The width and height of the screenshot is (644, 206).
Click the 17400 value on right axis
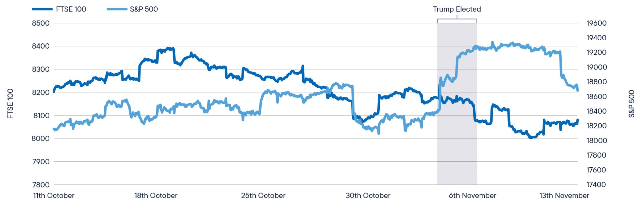pos(596,184)
